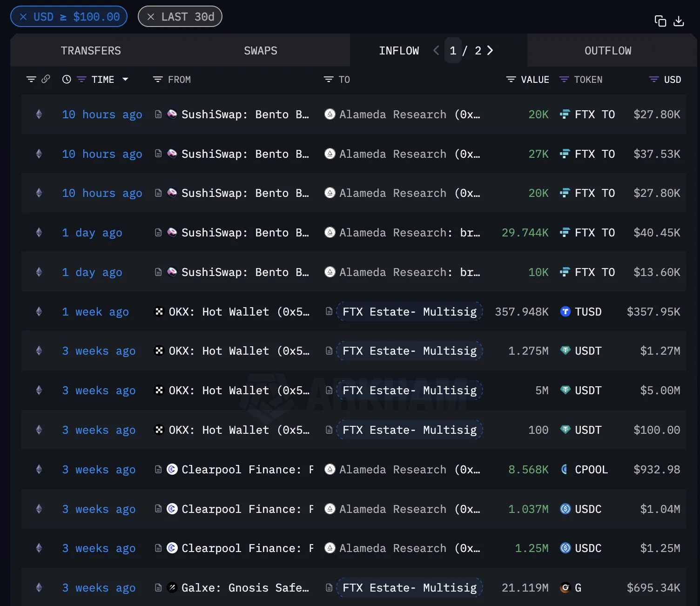The height and width of the screenshot is (606, 700).
Task: Open FTX Estate- Multisig in TUSD row
Action: coord(410,311)
